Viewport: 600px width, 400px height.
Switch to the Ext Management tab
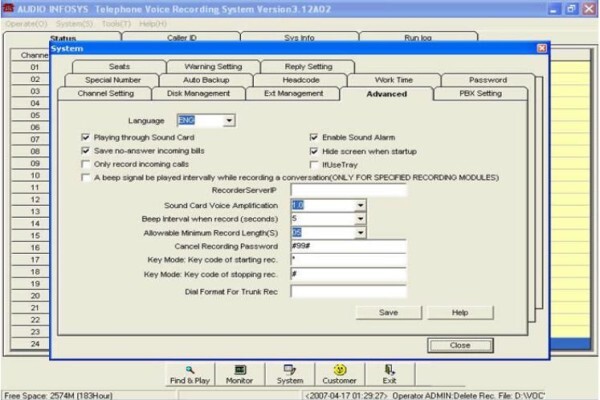pyautogui.click(x=293, y=93)
